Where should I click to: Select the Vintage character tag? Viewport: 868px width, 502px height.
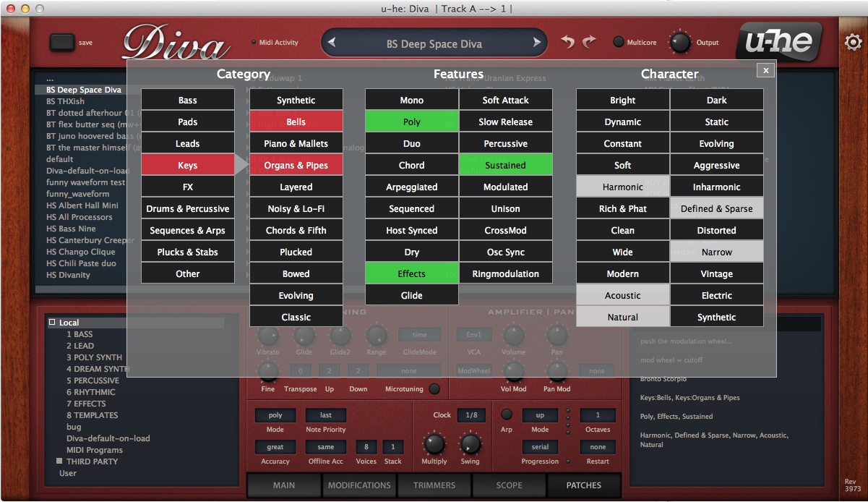pyautogui.click(x=717, y=273)
